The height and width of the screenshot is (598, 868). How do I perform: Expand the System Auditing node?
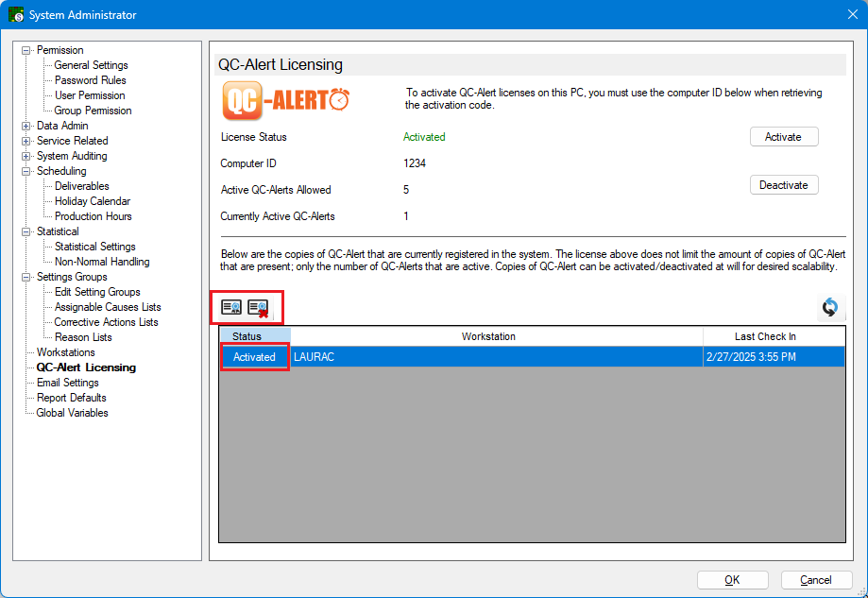(x=26, y=156)
